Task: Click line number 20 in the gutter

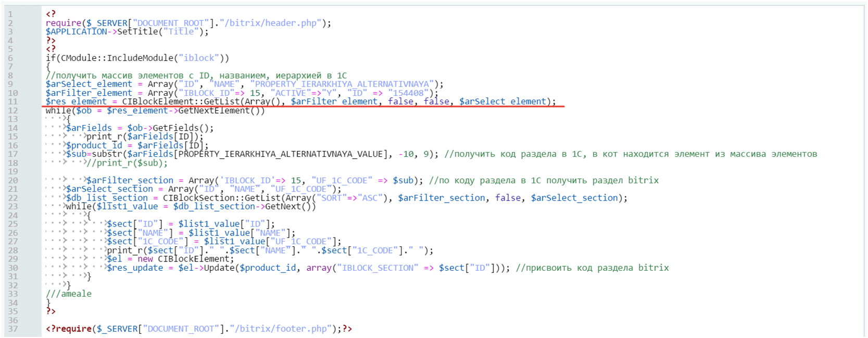Action: click(x=12, y=180)
